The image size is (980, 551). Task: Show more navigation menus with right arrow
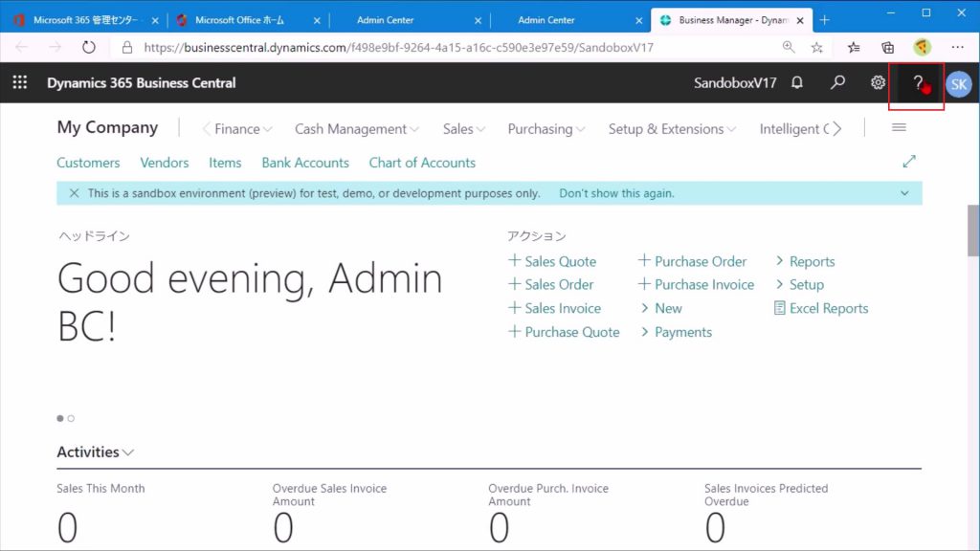(836, 129)
